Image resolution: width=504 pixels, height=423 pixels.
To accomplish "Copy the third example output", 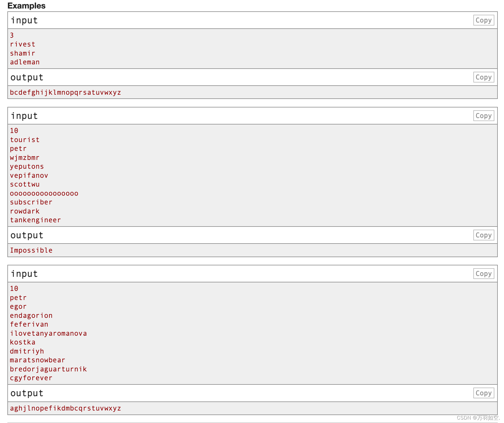I will [x=484, y=393].
